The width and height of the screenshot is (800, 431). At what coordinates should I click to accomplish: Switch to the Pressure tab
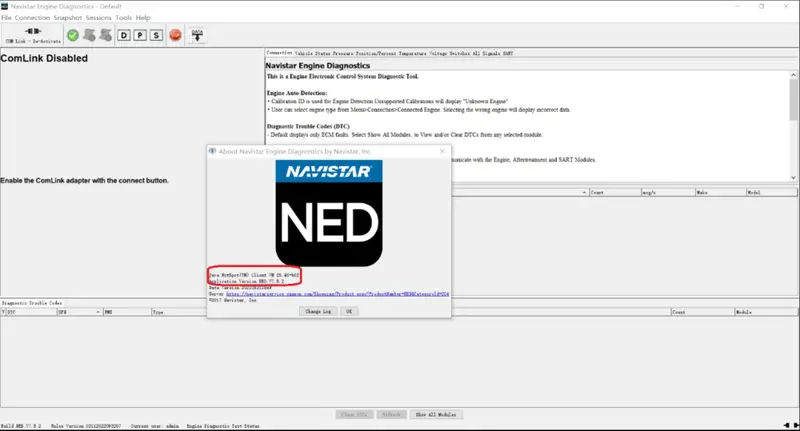pos(343,53)
